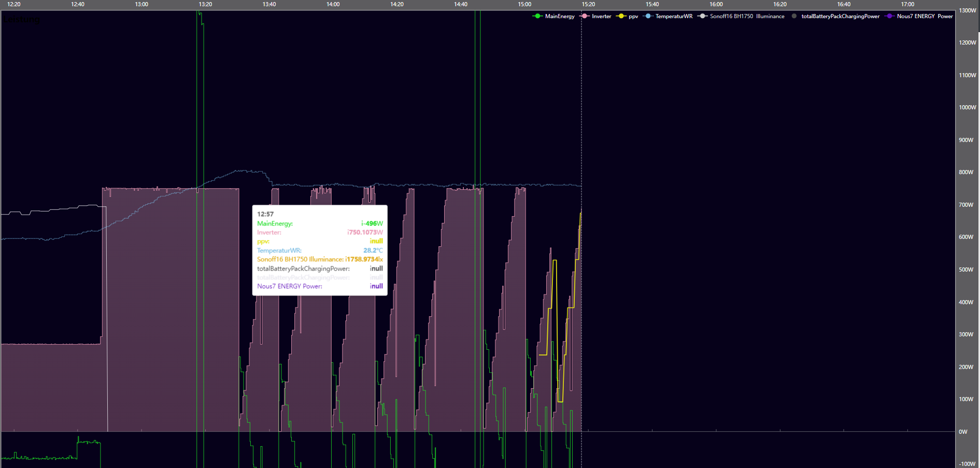Click the 400W power axis label
The image size is (980, 468).
966,302
